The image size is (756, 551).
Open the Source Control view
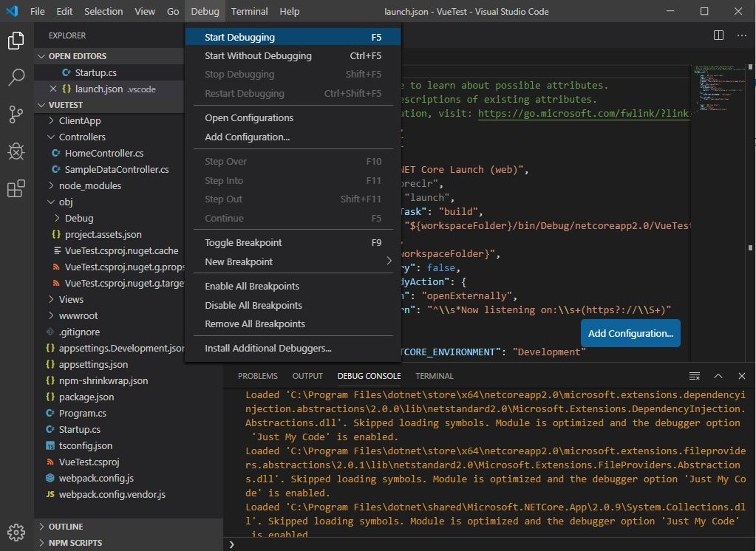point(16,114)
